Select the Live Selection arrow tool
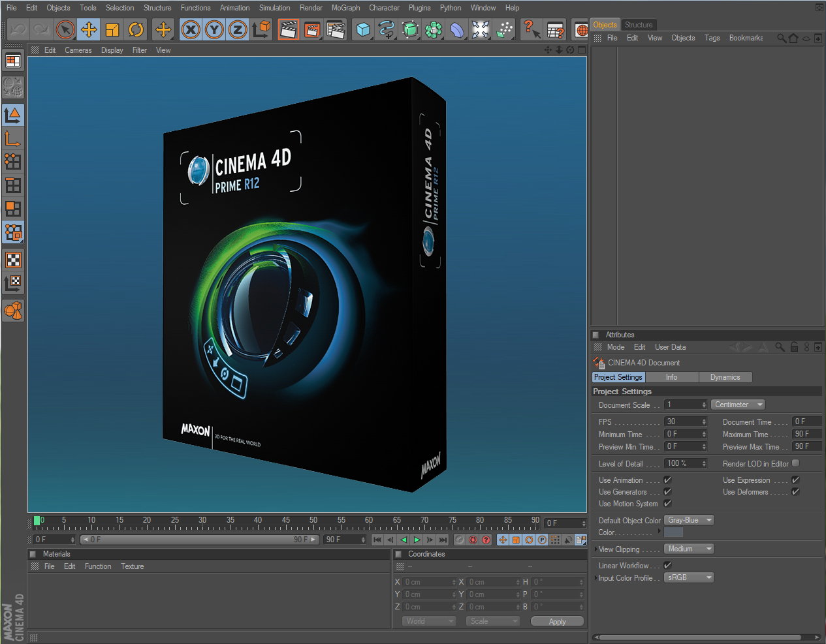 pyautogui.click(x=65, y=29)
